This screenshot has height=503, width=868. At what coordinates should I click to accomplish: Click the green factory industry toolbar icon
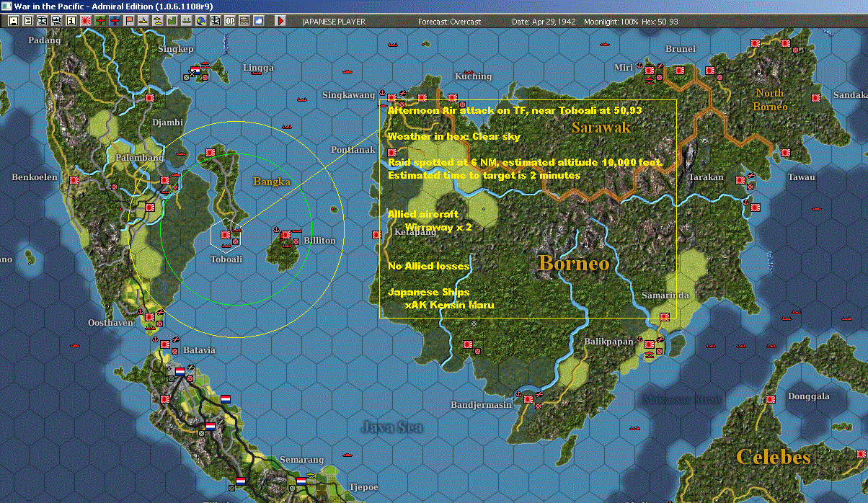click(172, 21)
